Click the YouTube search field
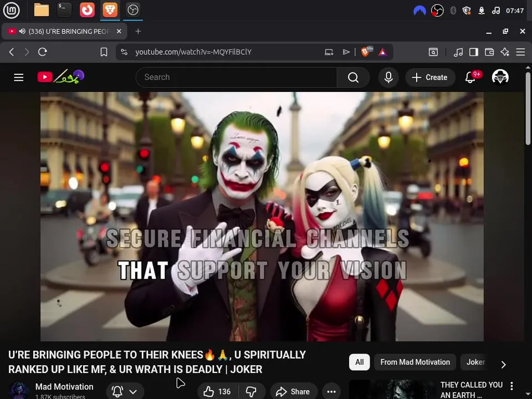This screenshot has height=399, width=532. 236,78
